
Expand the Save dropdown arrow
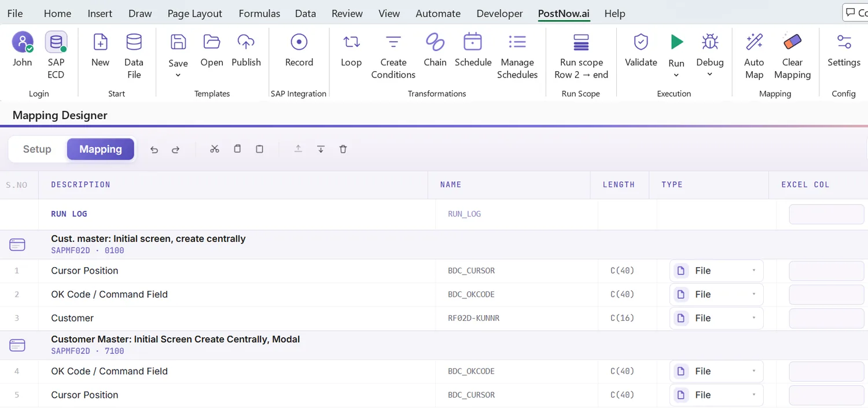pos(178,75)
